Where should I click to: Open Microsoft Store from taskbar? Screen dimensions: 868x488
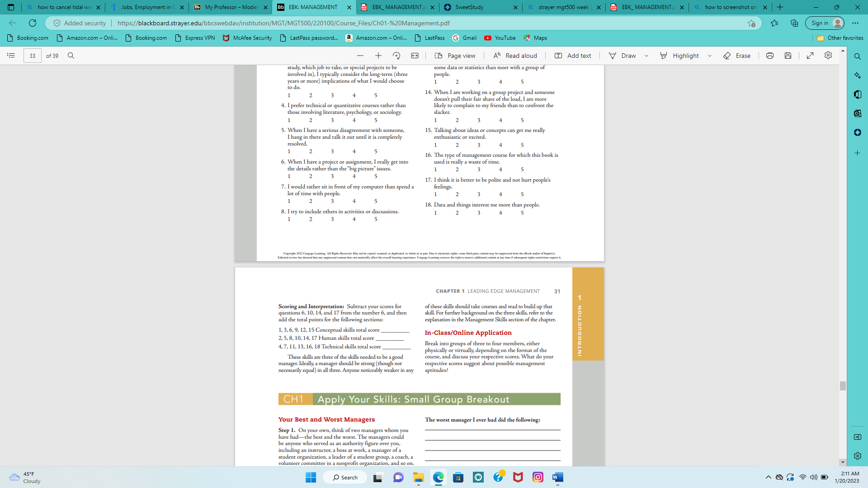point(458,477)
